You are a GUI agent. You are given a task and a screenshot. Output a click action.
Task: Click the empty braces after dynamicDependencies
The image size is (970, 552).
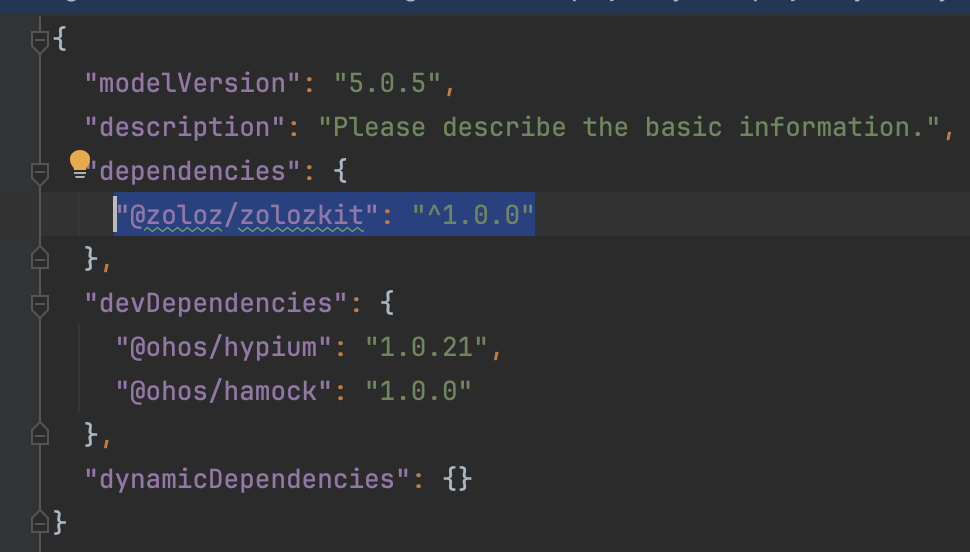457,479
